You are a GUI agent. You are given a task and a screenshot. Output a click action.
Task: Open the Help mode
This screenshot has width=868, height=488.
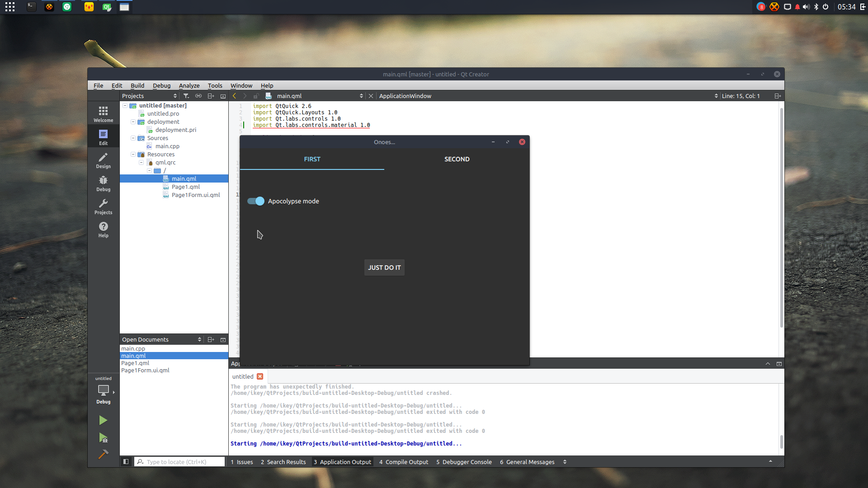(x=104, y=230)
